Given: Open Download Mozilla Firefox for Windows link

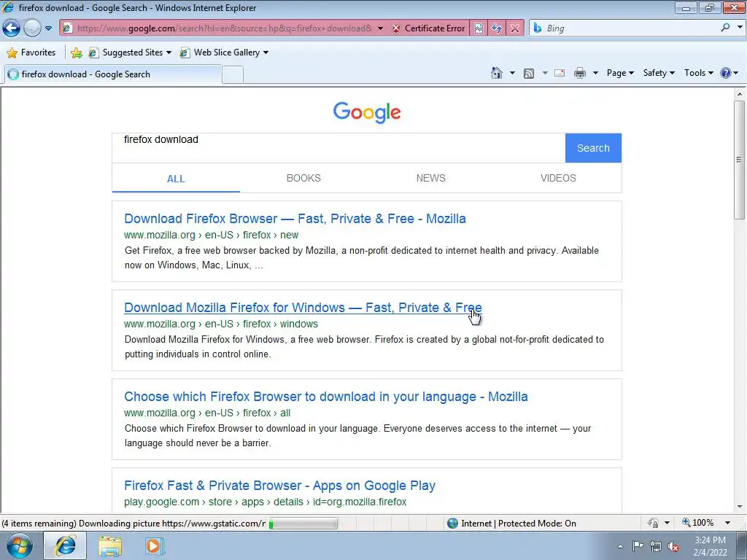Looking at the screenshot, I should point(303,308).
